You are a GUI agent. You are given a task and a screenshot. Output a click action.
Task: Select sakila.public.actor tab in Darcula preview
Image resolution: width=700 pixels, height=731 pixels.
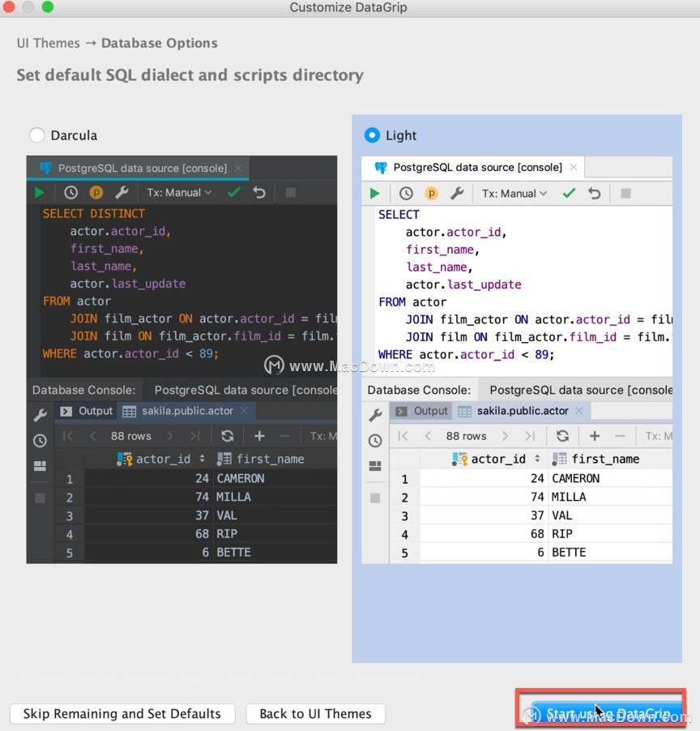tap(186, 411)
